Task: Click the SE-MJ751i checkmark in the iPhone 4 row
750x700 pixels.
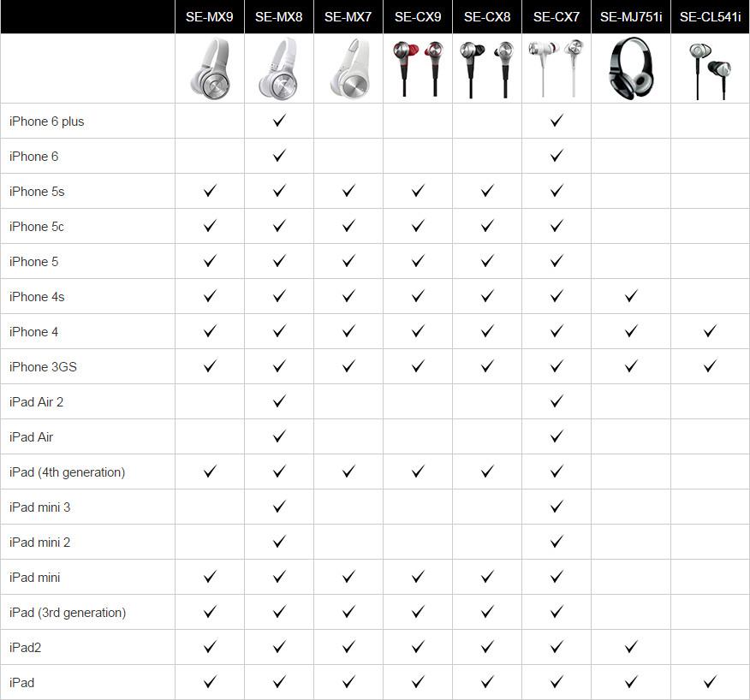Action: click(631, 331)
